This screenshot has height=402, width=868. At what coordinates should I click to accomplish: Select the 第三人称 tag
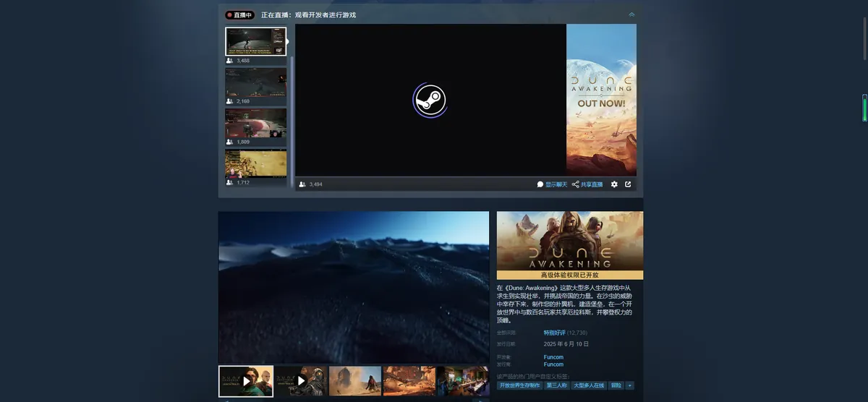(x=557, y=385)
